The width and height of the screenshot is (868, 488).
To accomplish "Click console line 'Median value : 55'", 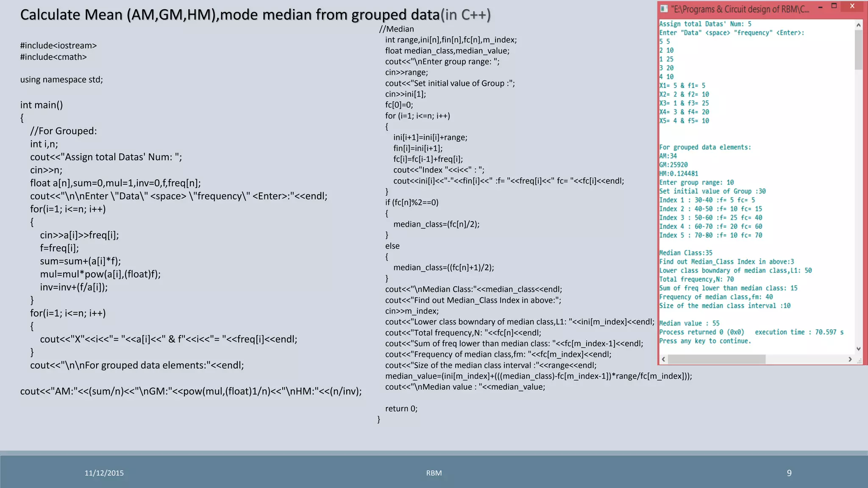I will tap(689, 323).
